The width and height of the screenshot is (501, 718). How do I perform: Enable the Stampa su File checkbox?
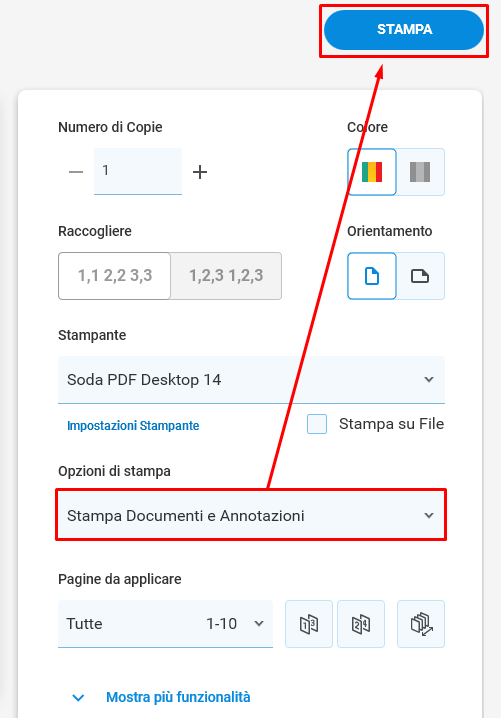[317, 424]
